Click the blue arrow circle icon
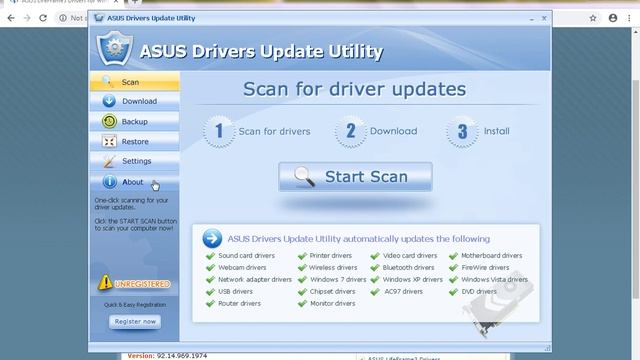Viewport: 640px width, 360px height. coord(212,238)
